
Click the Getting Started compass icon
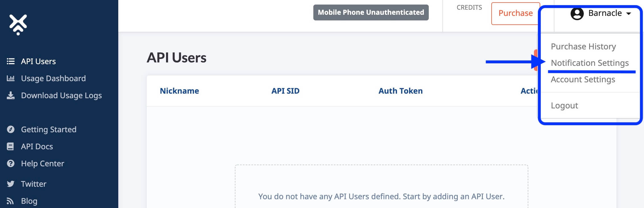[11, 129]
